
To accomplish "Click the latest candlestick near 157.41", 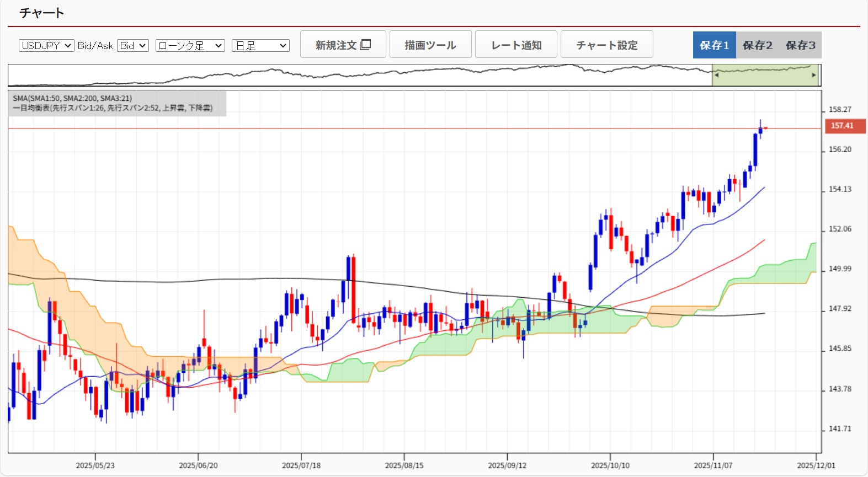I will pyautogui.click(x=760, y=131).
